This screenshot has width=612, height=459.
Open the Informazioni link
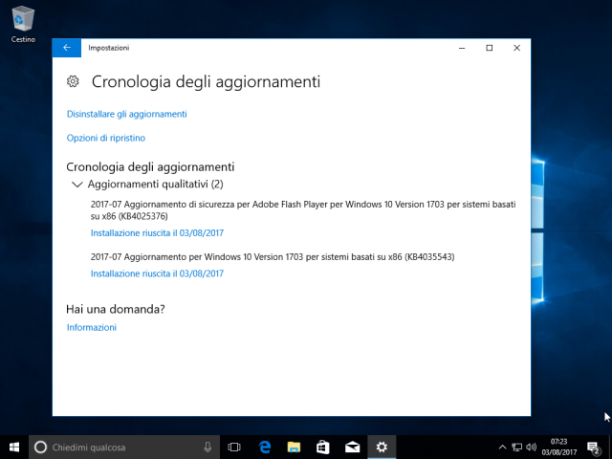tap(92, 327)
